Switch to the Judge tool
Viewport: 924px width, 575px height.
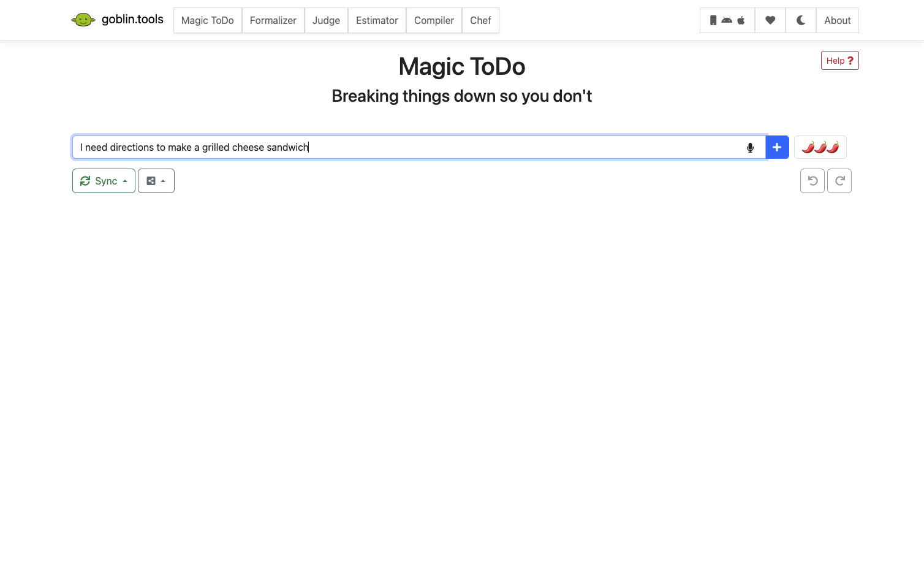click(x=326, y=20)
